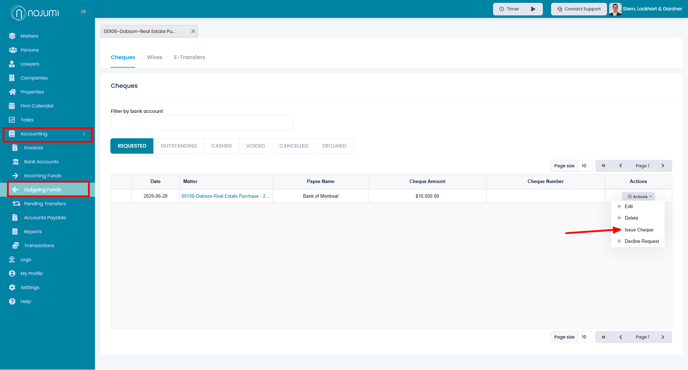The image size is (688, 370).
Task: Go to previous page in top pager
Action: click(620, 166)
